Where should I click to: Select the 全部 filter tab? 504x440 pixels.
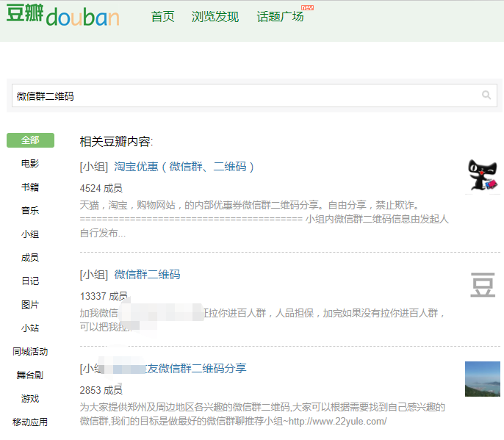(30, 140)
